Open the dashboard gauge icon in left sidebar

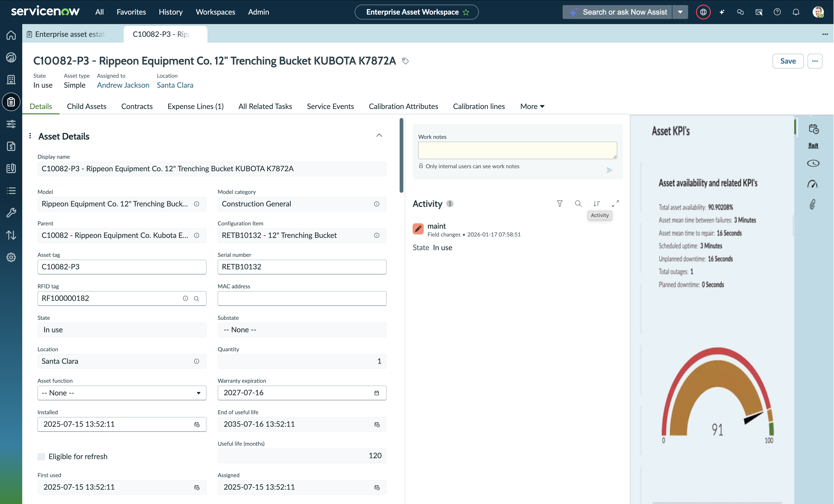click(11, 57)
